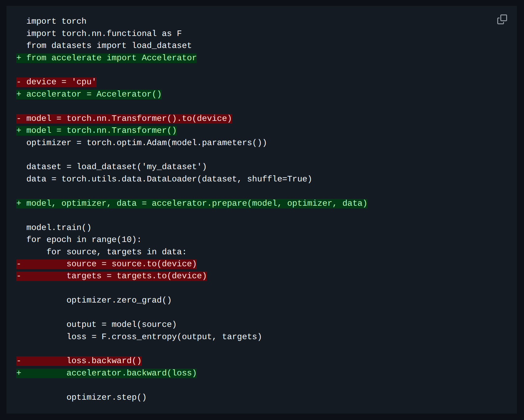Screen dimensions: 524x420
Task: Select the added torch.nn.Transformer() line
Action: point(97,130)
